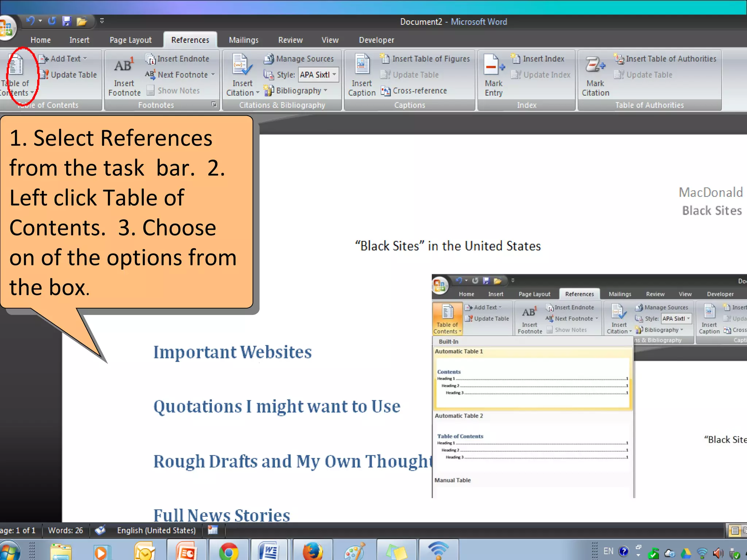Click the 'Full News Stories' heading
Image resolution: width=747 pixels, height=560 pixels.
(x=222, y=515)
